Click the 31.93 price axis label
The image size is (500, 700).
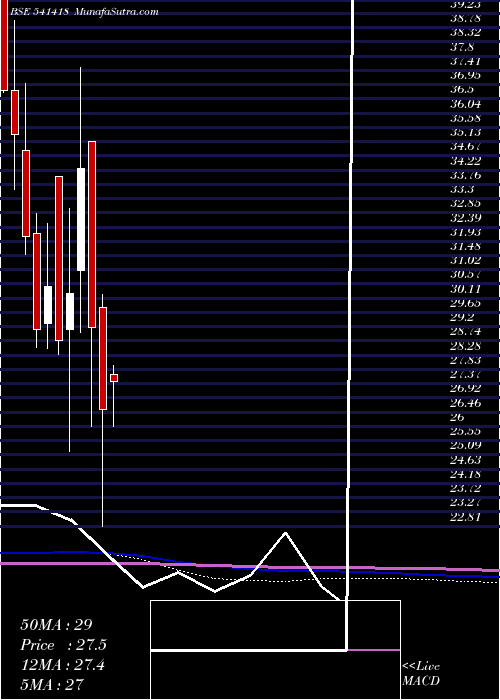[466, 232]
